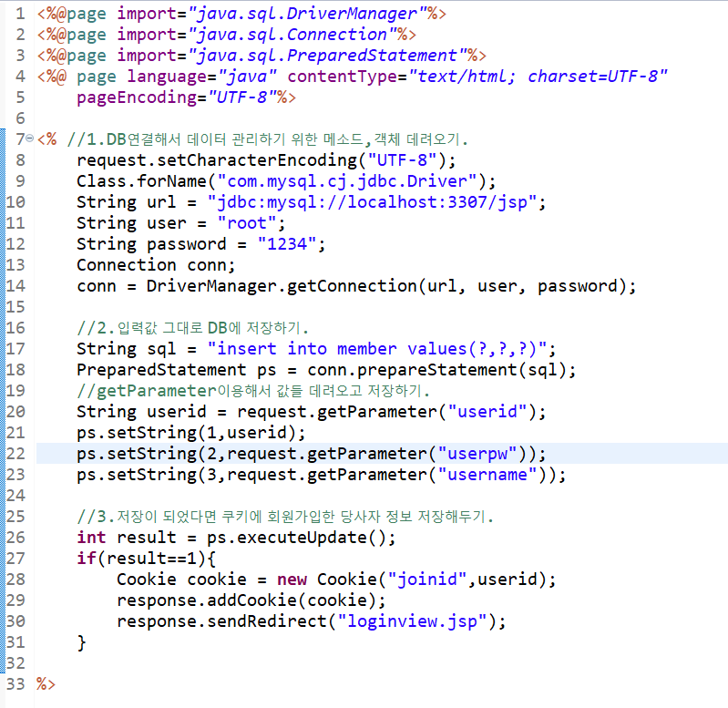Screen dimensions: 728x708
Task: Click the if(result==1) condition
Action: coord(141,559)
